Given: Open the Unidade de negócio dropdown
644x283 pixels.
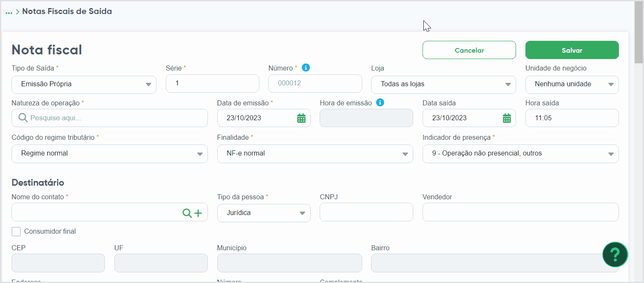Looking at the screenshot, I should pyautogui.click(x=572, y=84).
